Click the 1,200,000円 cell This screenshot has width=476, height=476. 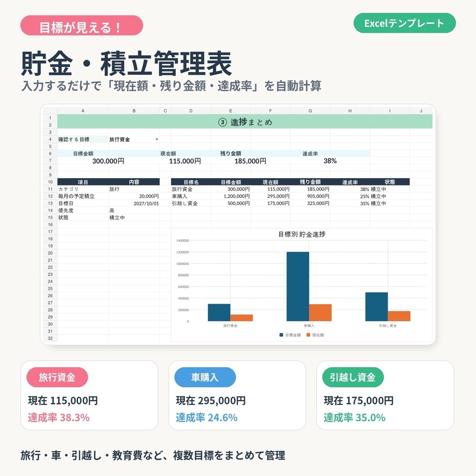click(231, 196)
